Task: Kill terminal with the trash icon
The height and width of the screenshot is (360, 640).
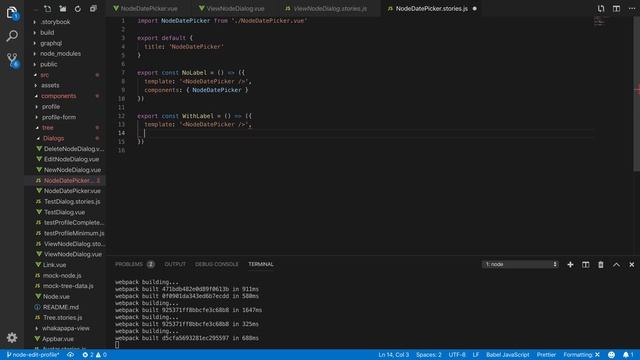Action: [601, 264]
